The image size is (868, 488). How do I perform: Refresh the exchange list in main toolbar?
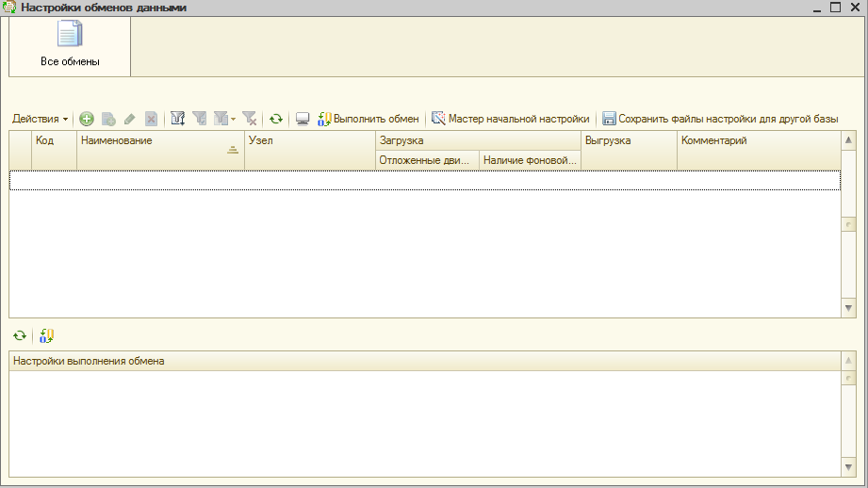[276, 119]
